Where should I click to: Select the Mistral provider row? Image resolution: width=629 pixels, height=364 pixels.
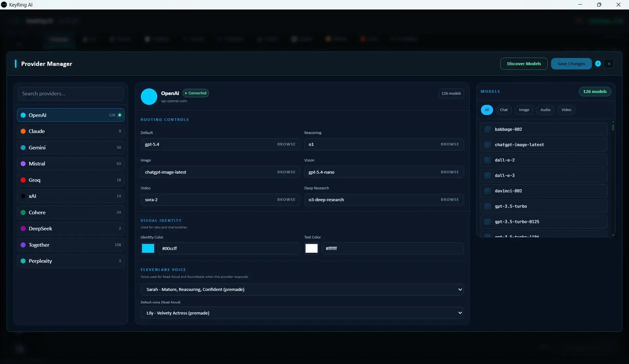click(x=71, y=163)
